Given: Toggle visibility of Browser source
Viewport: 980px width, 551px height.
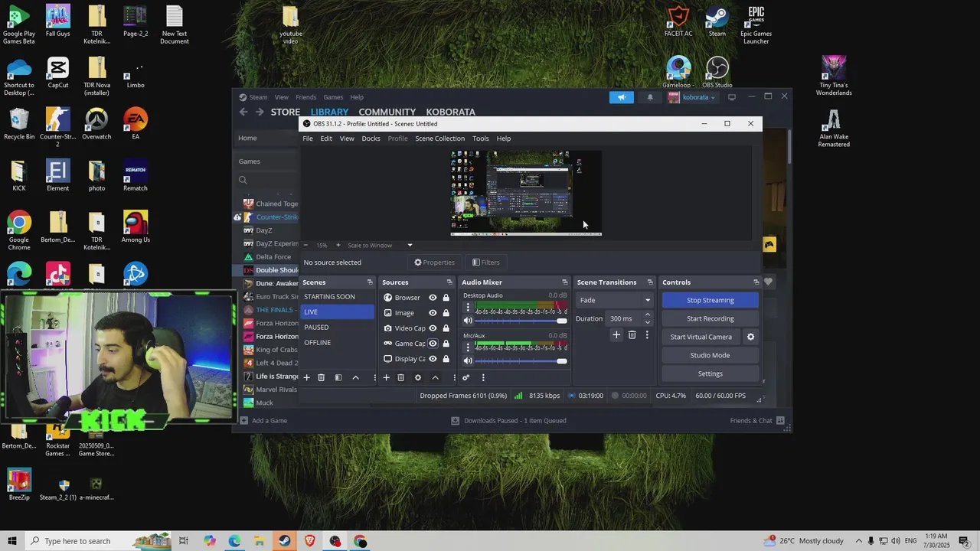Looking at the screenshot, I should point(433,298).
